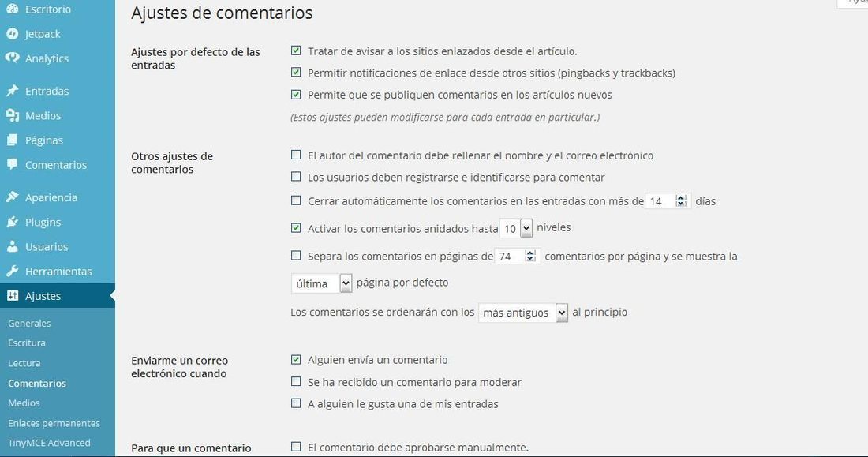This screenshot has width=868, height=457.
Task: Open Jetpack via its sidebar icon
Action: coord(12,34)
